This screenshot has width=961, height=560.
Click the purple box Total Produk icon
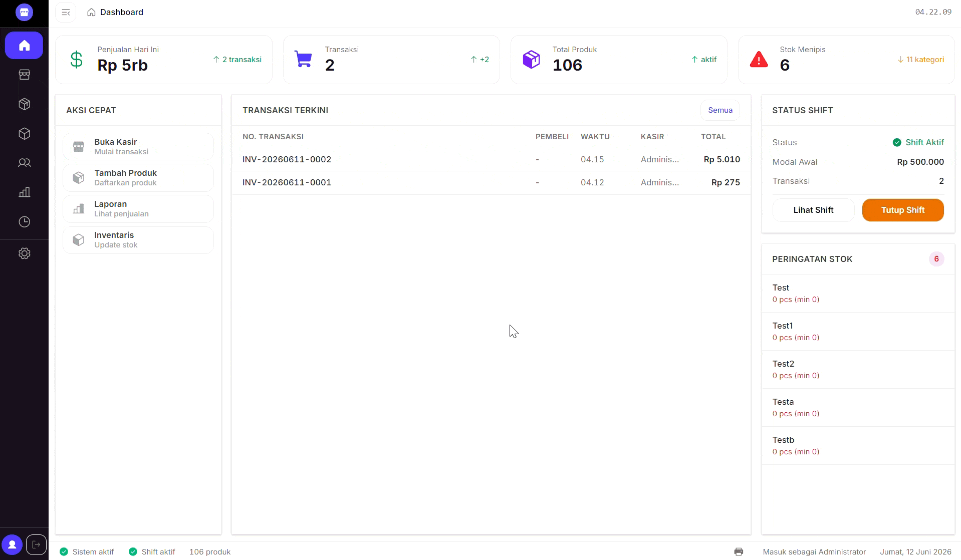[531, 59]
